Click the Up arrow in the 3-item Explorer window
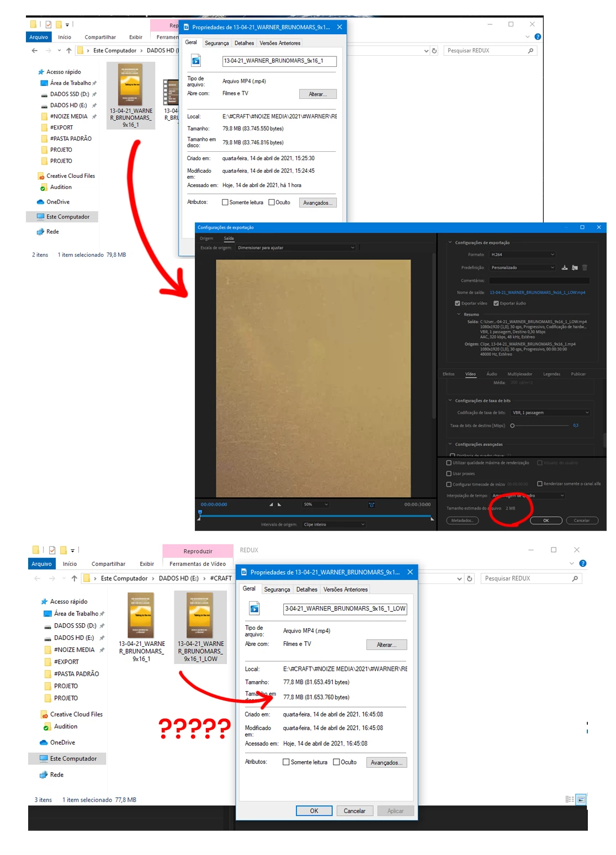616x855 pixels. 75,578
